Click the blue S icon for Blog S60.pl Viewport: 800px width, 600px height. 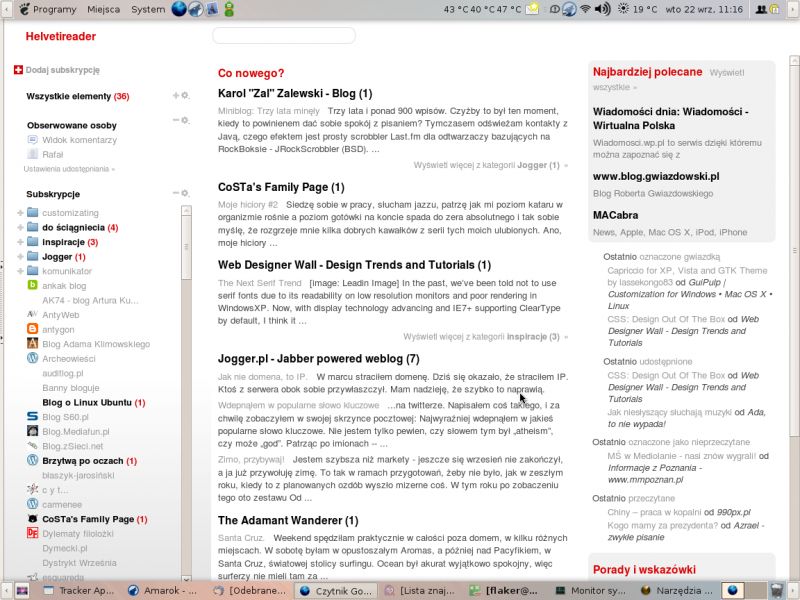click(x=33, y=416)
